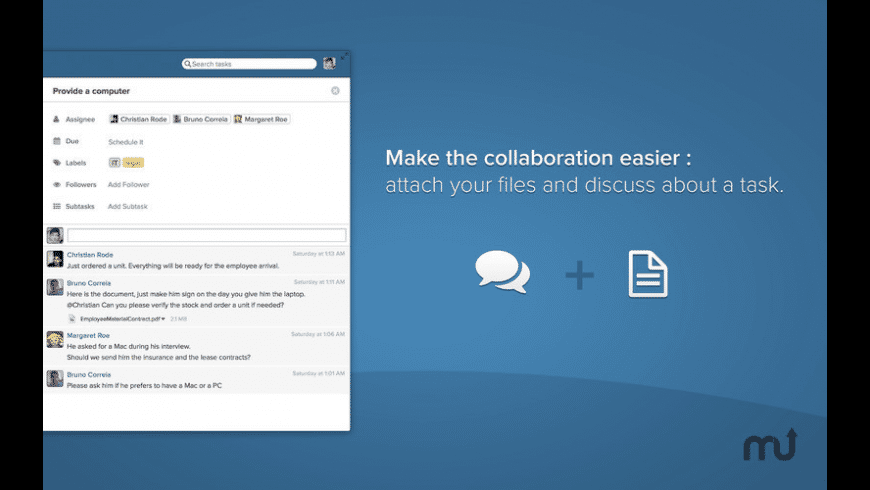This screenshot has width=870, height=490.
Task: Open the EmployeeMaterialContract.pdf attachment
Action: coord(121,319)
